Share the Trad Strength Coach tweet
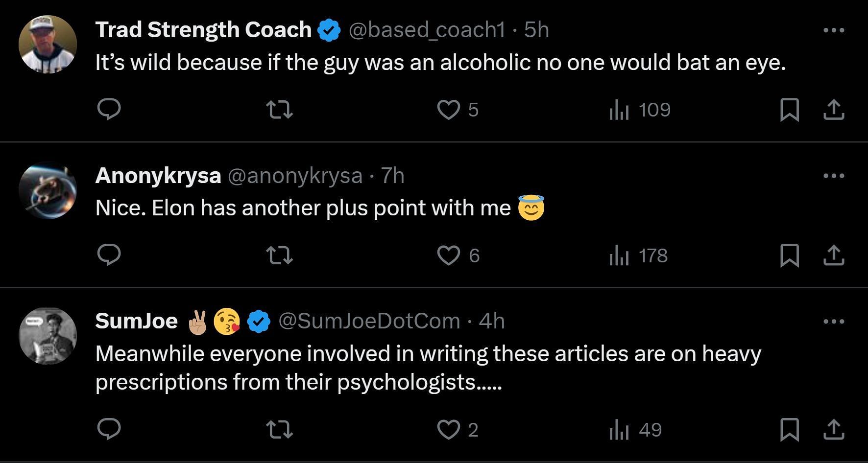 (834, 110)
